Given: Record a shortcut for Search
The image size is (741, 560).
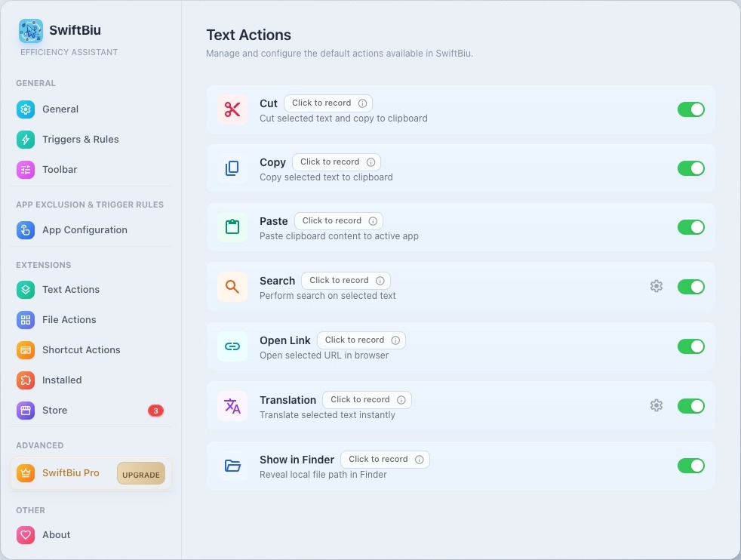Looking at the screenshot, I should [346, 281].
